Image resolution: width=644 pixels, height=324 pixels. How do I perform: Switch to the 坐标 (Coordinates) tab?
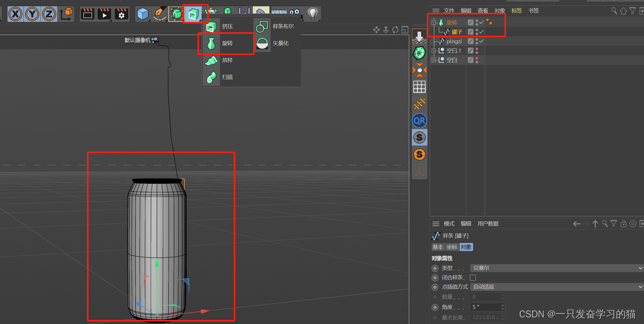coord(451,247)
